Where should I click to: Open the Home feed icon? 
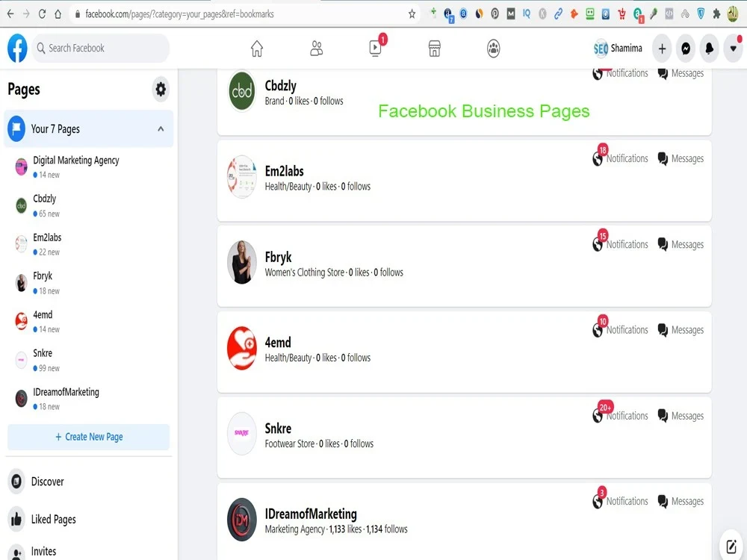257,48
